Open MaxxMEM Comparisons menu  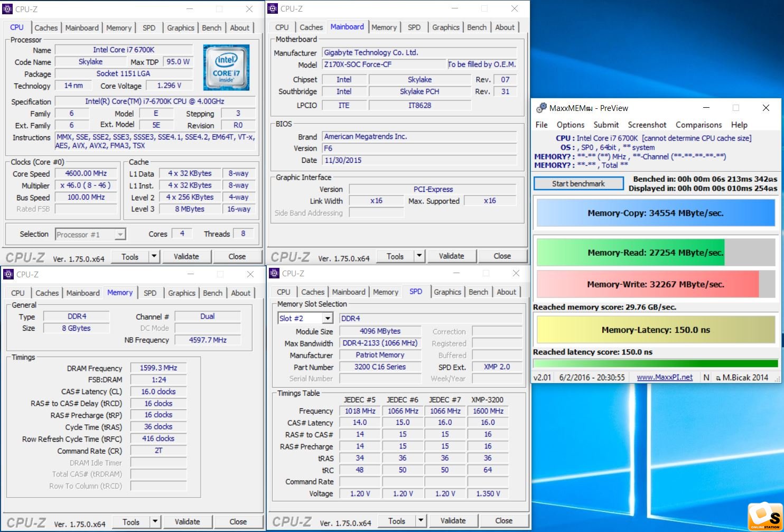698,125
